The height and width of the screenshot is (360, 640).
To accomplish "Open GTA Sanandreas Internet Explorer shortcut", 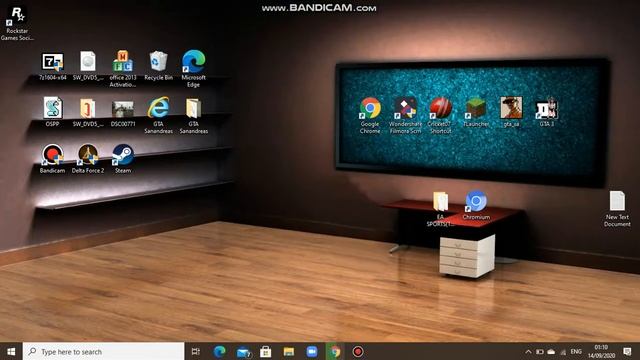I will [x=158, y=115].
